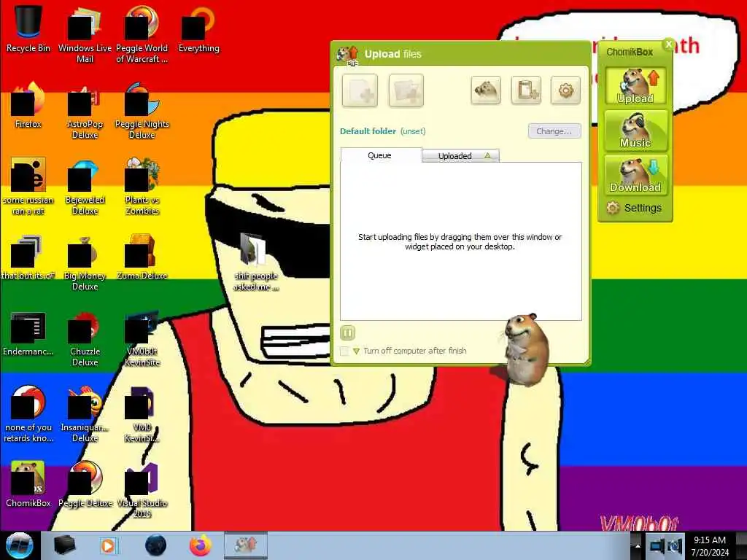
Task: Select the ChomikBox desktop shortcut
Action: point(28,484)
